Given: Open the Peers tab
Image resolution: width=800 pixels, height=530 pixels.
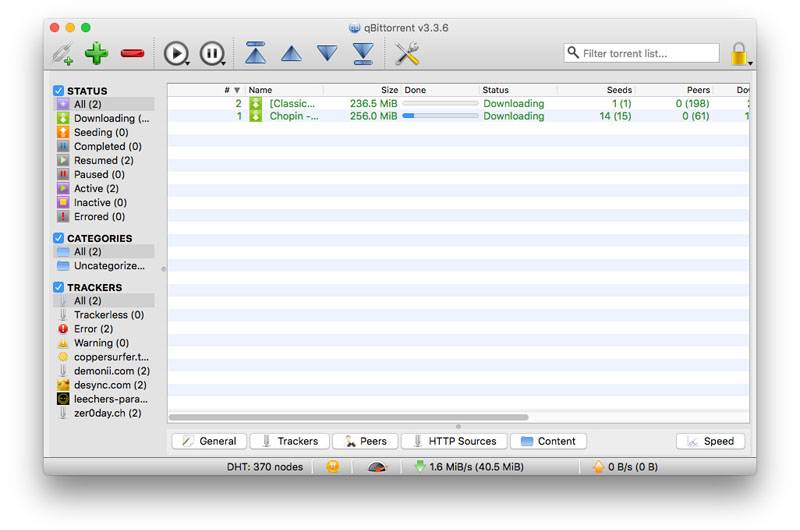Looking at the screenshot, I should [365, 441].
